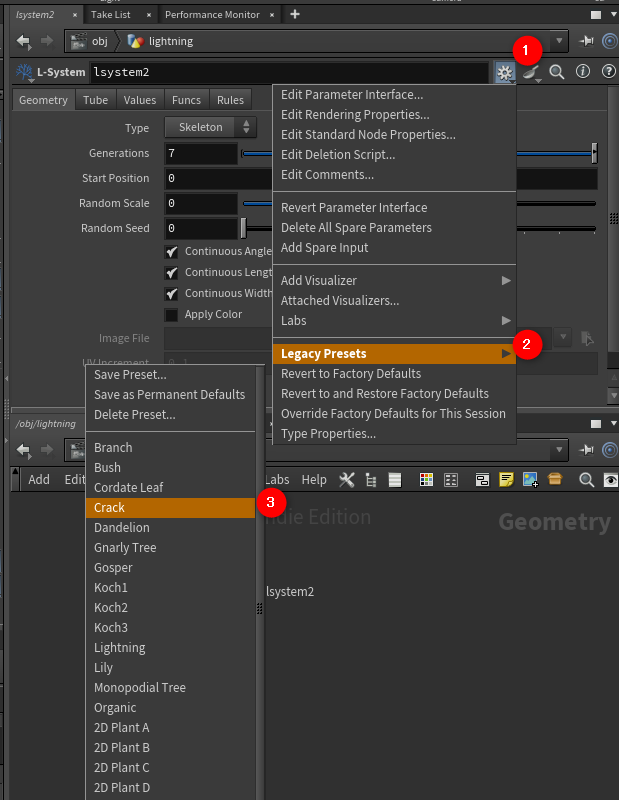Screen dimensions: 619x800
Task: Open the parameter gear menu icon
Action: coord(505,72)
